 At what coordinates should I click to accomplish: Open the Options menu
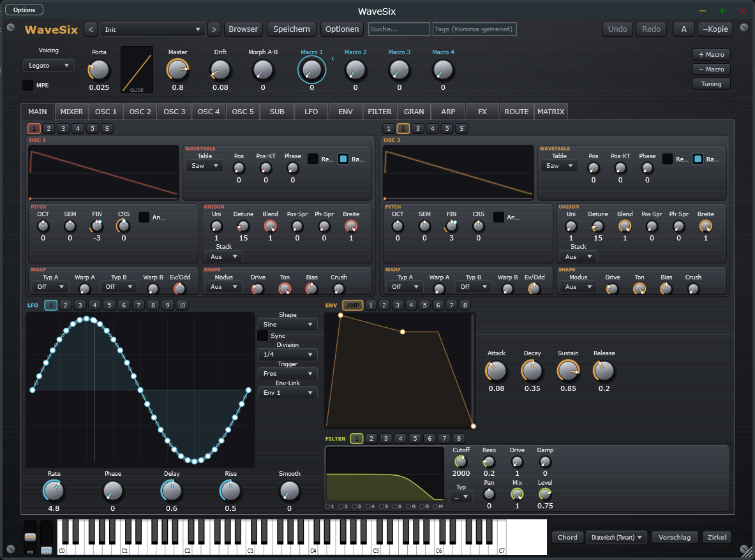[24, 10]
